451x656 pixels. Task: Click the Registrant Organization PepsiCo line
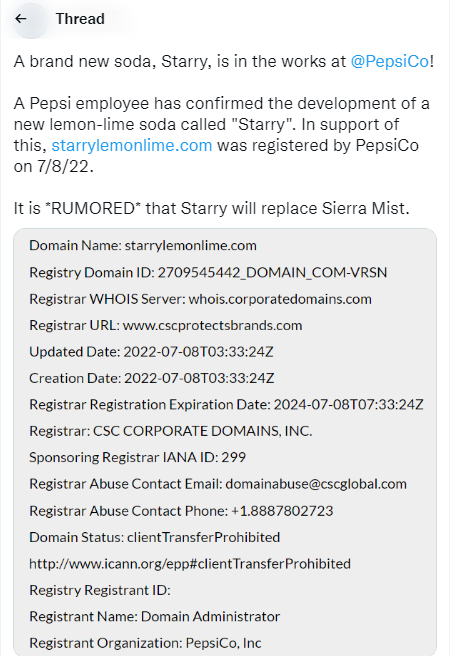pyautogui.click(x=145, y=643)
